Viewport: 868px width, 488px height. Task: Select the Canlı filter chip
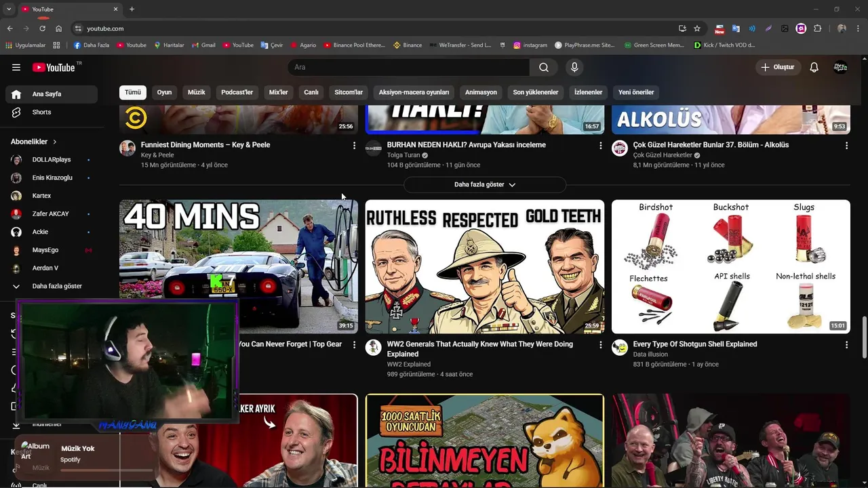coord(311,92)
